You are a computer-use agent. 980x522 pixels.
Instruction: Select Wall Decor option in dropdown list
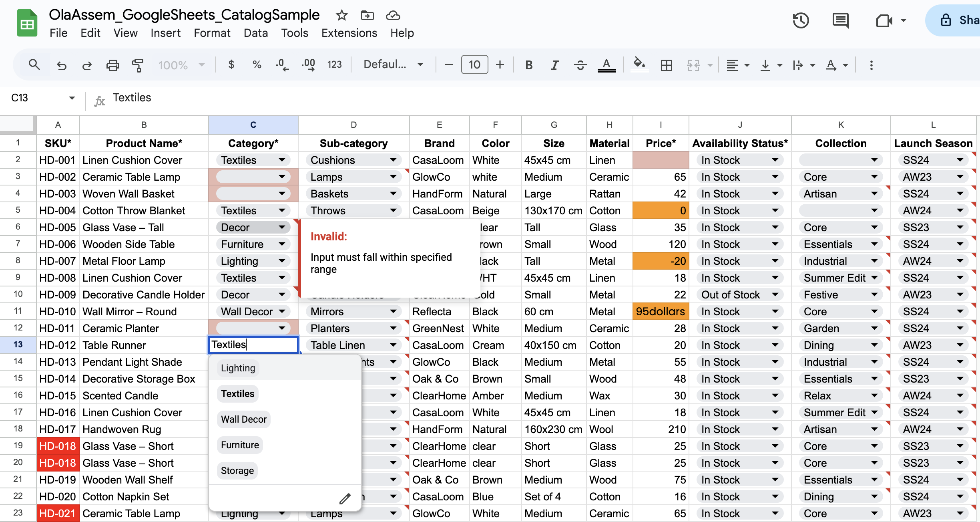(x=243, y=419)
